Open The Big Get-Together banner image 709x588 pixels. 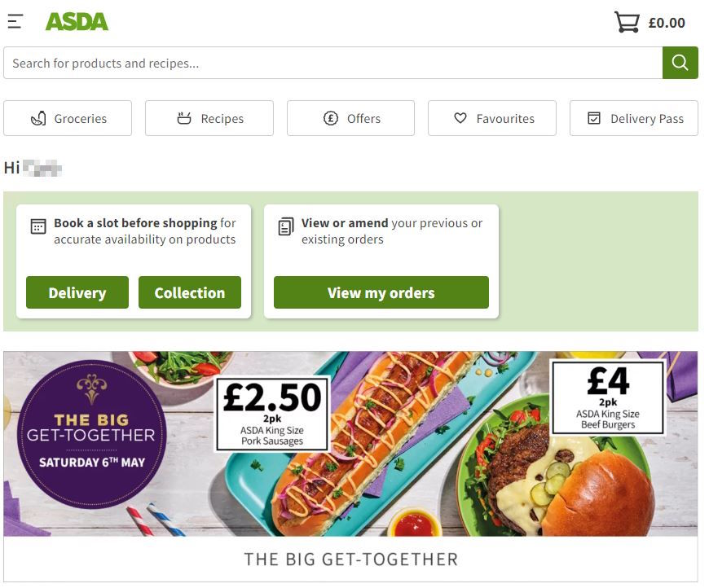[x=350, y=444]
